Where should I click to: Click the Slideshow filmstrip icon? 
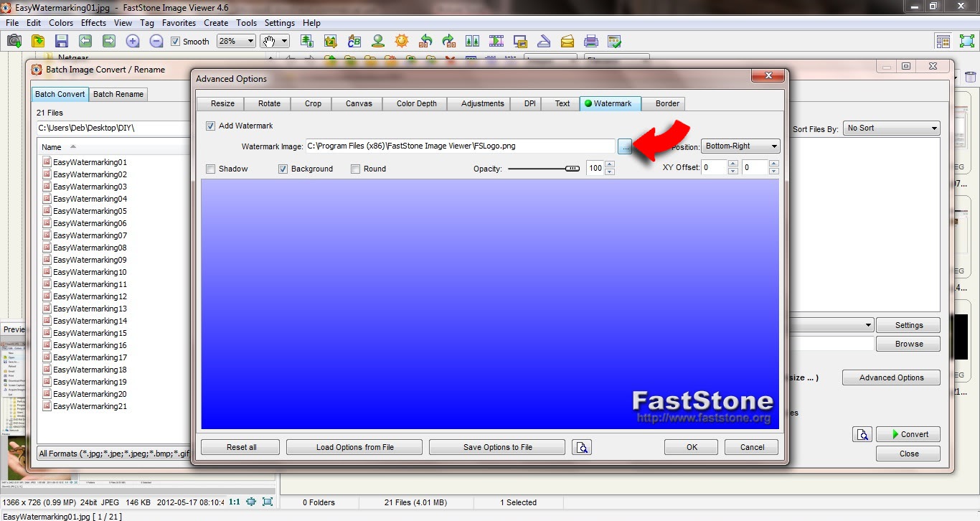click(x=496, y=41)
